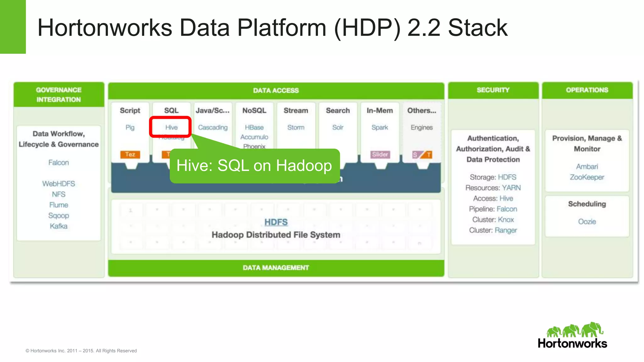Click the Script column heading
Viewport: 644px width, 362px height.
pos(130,111)
